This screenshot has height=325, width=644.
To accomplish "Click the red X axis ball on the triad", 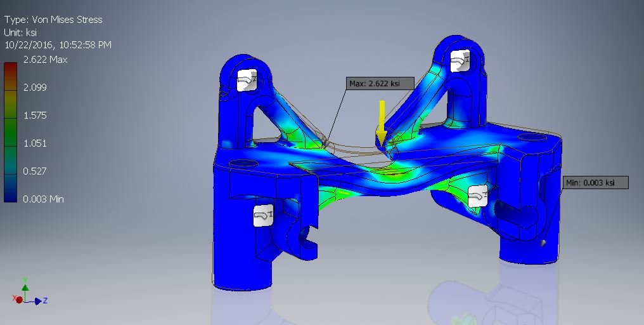I will coord(18,300).
